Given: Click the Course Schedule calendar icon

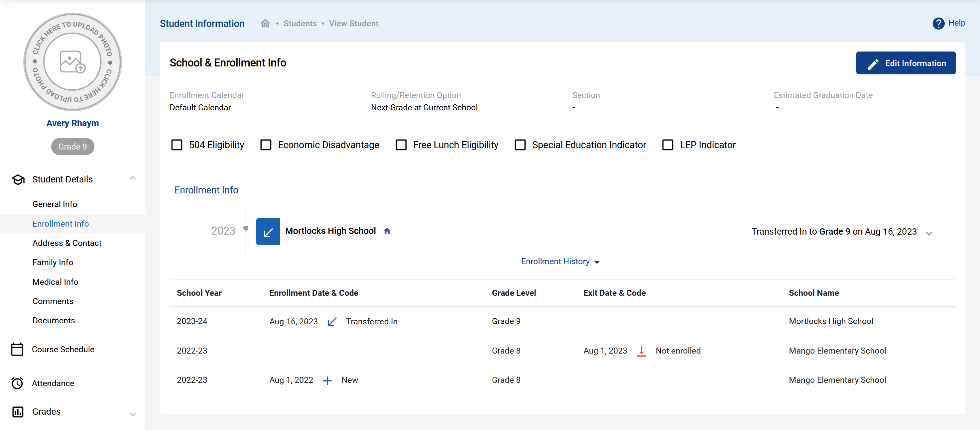Looking at the screenshot, I should tap(17, 349).
